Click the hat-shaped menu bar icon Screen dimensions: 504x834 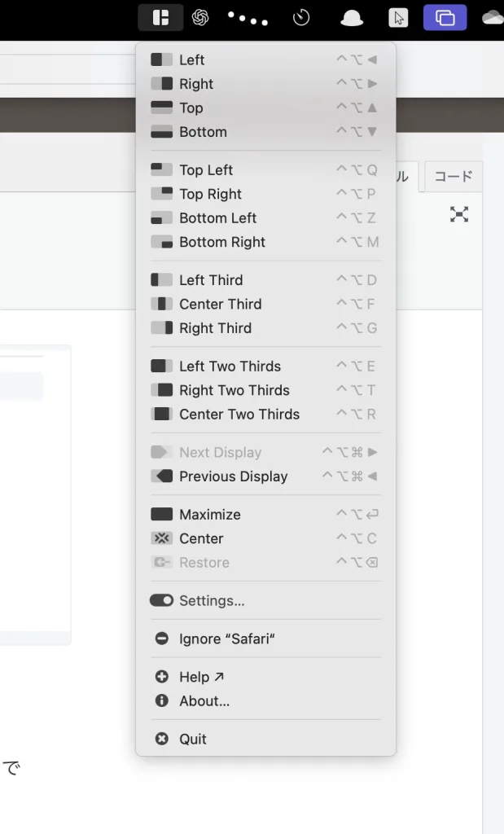point(352,19)
